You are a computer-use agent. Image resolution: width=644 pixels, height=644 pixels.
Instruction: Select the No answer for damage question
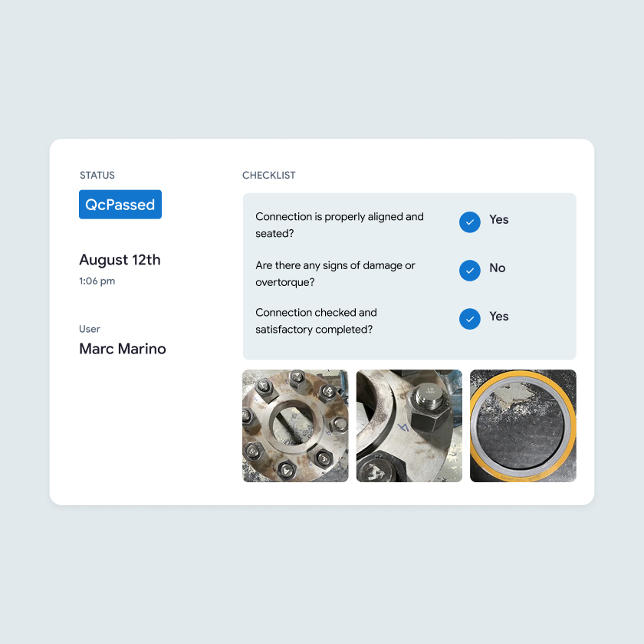[x=497, y=268]
